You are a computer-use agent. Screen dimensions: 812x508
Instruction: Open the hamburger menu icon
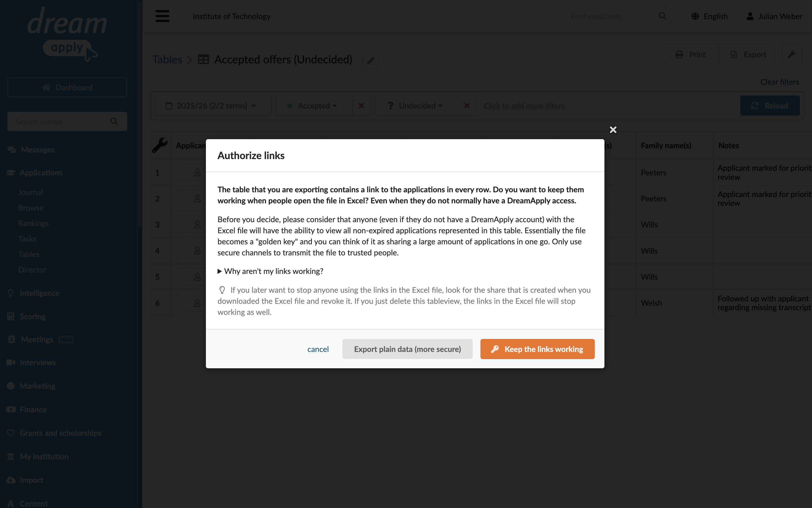point(162,16)
